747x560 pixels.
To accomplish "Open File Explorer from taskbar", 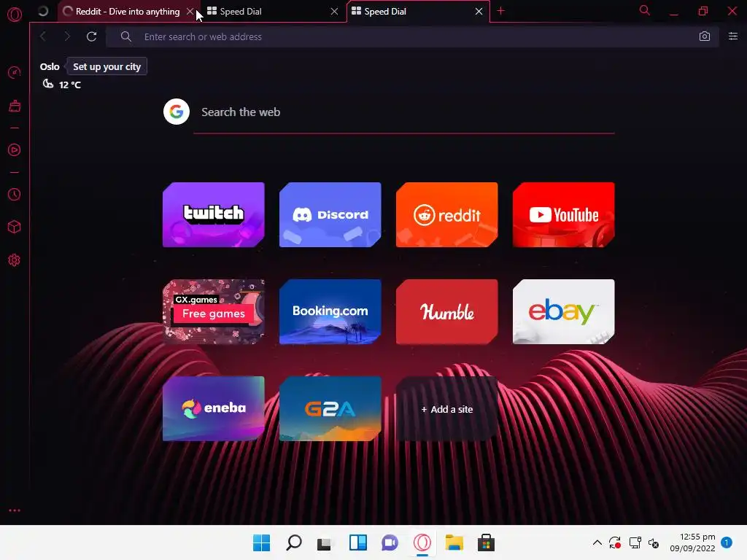I will tap(454, 542).
